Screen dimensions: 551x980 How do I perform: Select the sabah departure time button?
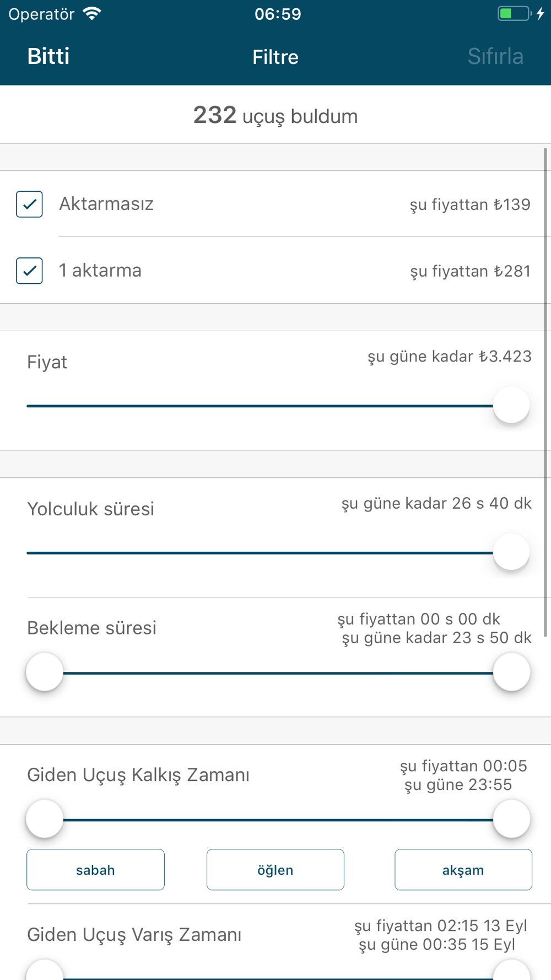95,870
